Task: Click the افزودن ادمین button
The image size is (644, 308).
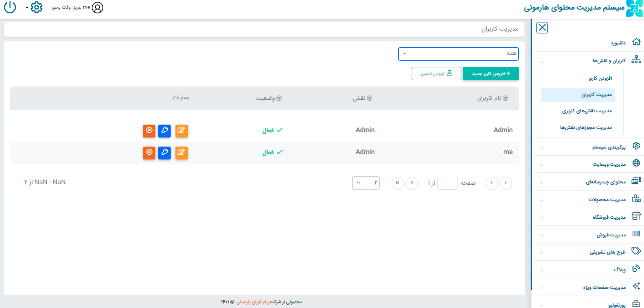Action: (437, 74)
